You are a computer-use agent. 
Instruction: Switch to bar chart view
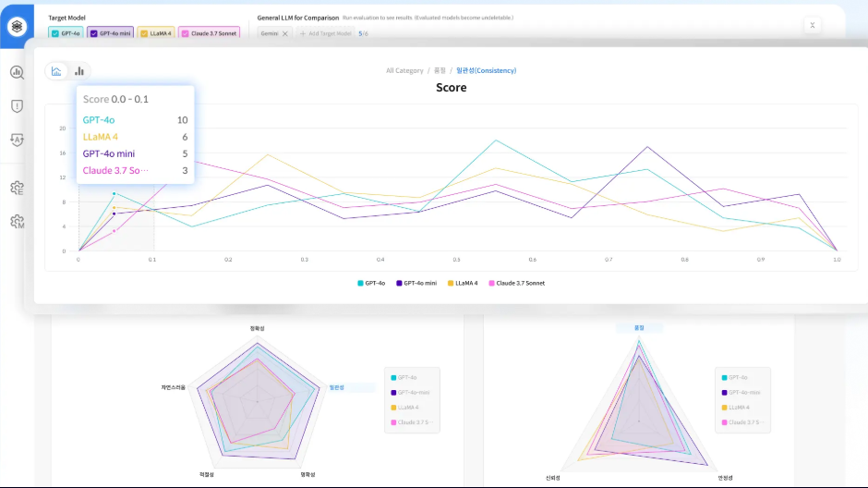pyautogui.click(x=79, y=70)
